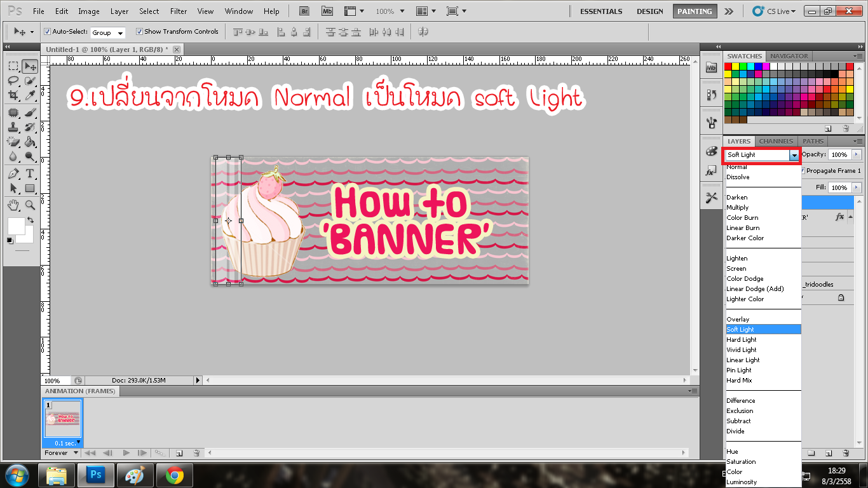Switch to the Paths tab
The image size is (868, 488).
click(813, 141)
